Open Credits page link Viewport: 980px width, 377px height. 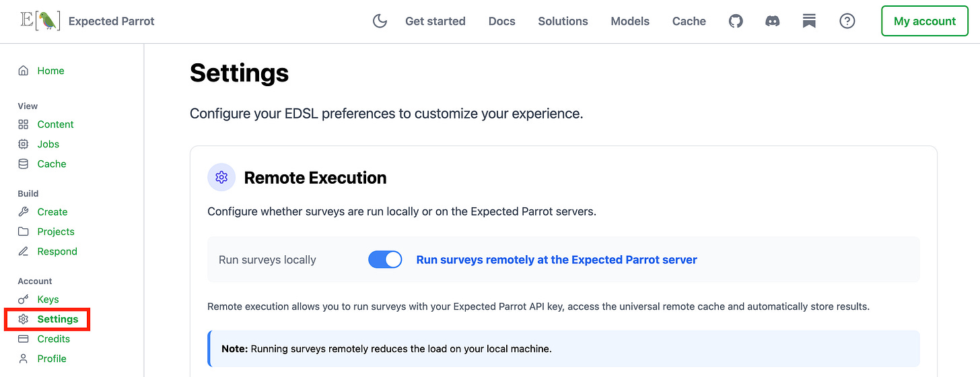(x=54, y=339)
